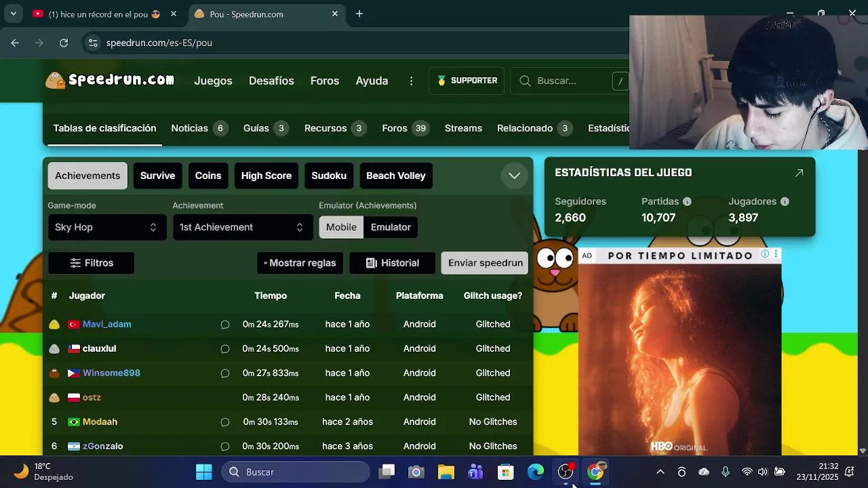Open the Relacionado tab
The width and height of the screenshot is (868, 488).
(535, 128)
